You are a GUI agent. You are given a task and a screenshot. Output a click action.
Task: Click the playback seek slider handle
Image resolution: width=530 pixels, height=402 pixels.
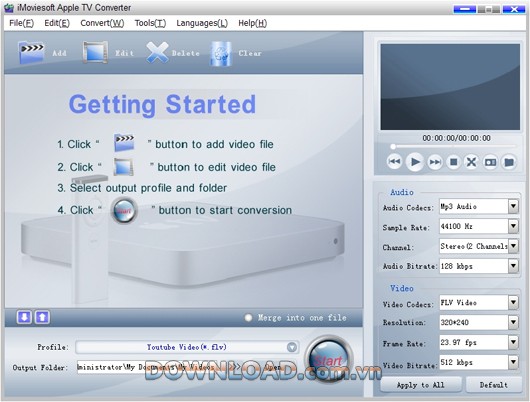(x=393, y=146)
